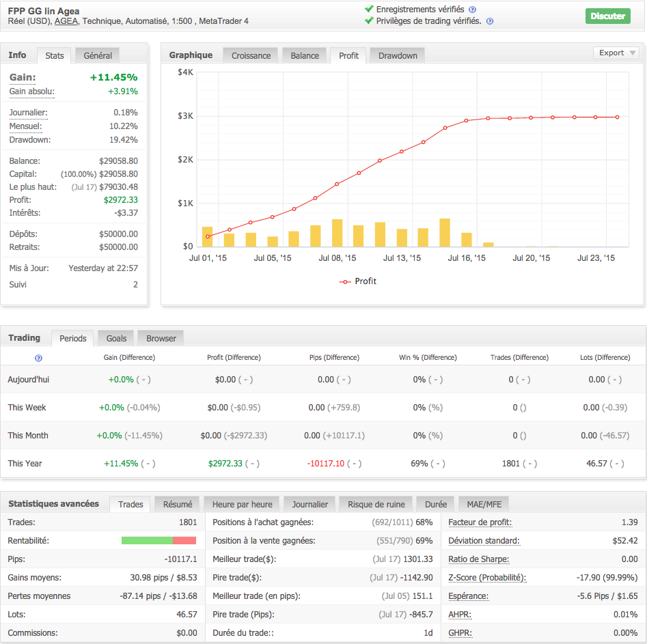Image resolution: width=647 pixels, height=644 pixels.
Task: Click help icon beside Privilèges de trading vérifiés
Action: (x=490, y=21)
